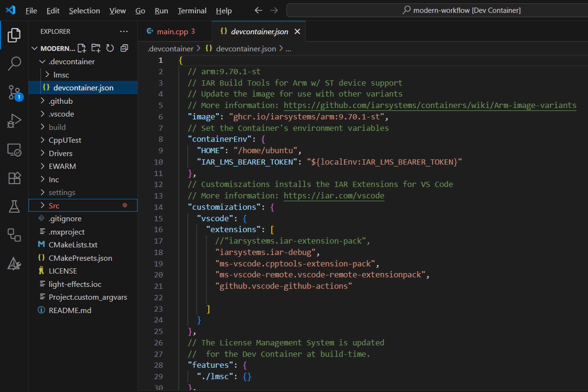Expand the .github folder
Screen dimensions: 588x392
pyautogui.click(x=42, y=101)
